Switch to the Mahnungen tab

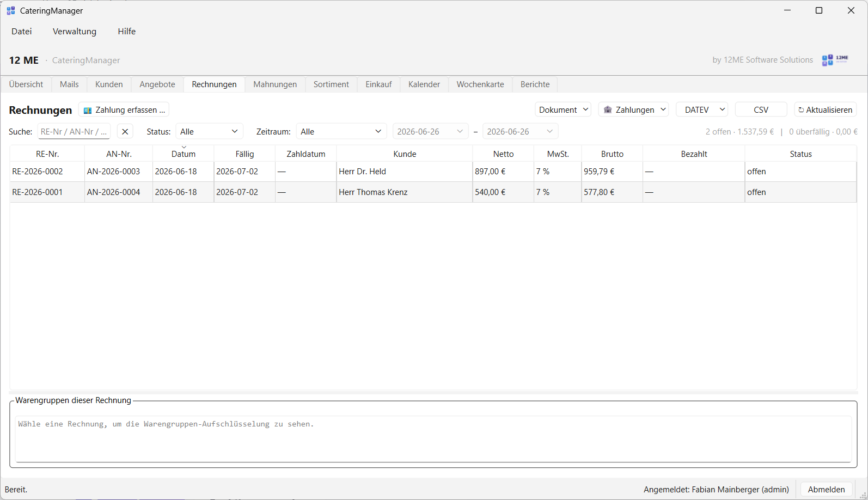[x=275, y=84]
